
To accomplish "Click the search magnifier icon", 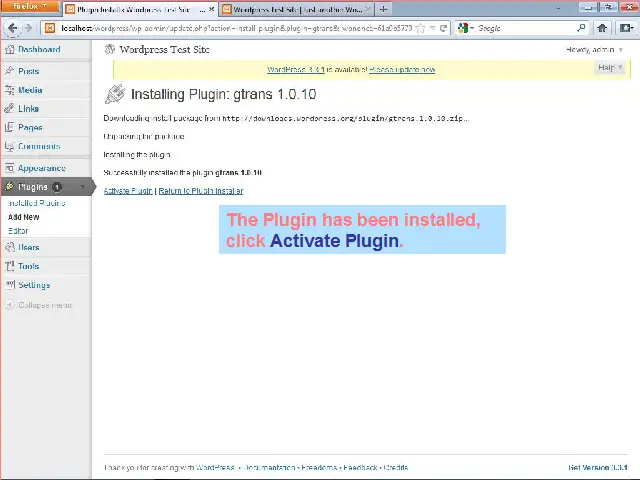I will pos(581,28).
